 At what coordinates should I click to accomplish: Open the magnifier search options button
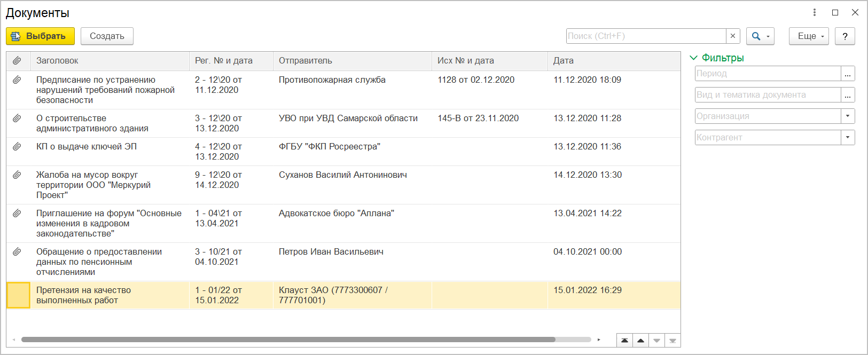click(760, 36)
